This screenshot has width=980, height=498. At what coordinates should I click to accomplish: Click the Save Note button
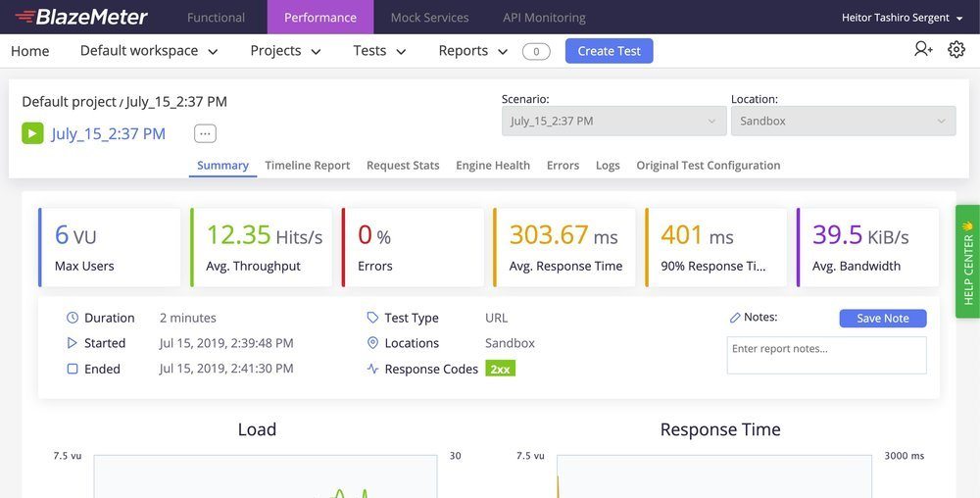[x=883, y=318]
